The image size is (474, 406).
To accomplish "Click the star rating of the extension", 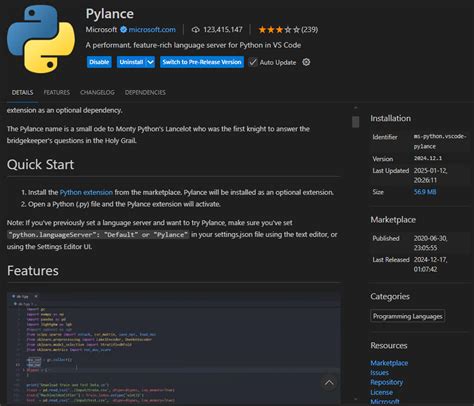I will click(279, 30).
